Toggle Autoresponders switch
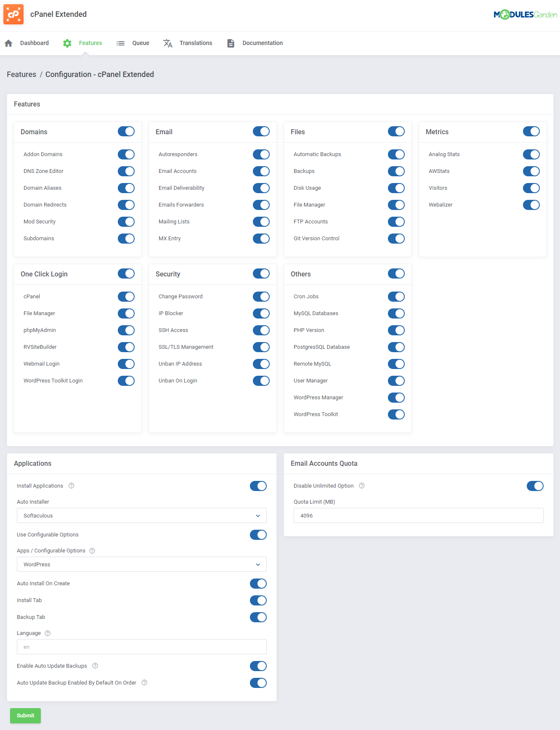The width and height of the screenshot is (560, 730). (x=261, y=154)
